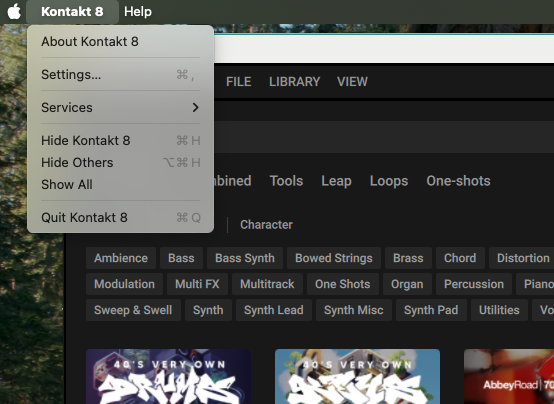Screen dimensions: 554x404
Task: Toggle the Bowed Strings tag filter
Action: click(x=334, y=258)
